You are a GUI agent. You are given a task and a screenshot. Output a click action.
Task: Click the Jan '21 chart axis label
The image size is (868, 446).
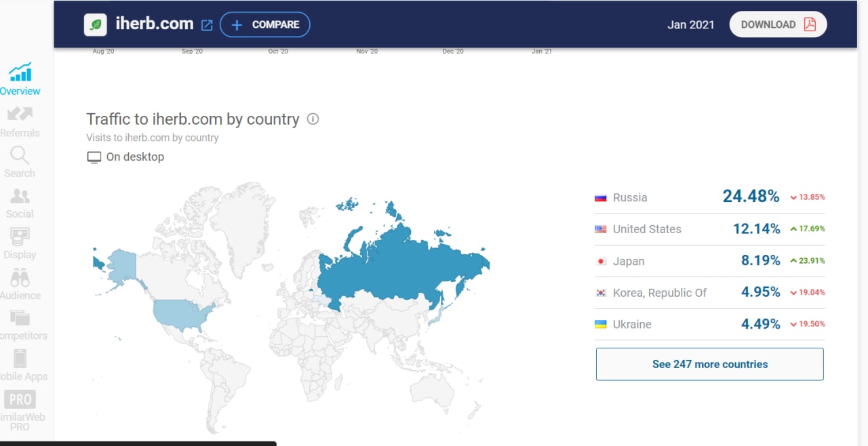[x=542, y=52]
